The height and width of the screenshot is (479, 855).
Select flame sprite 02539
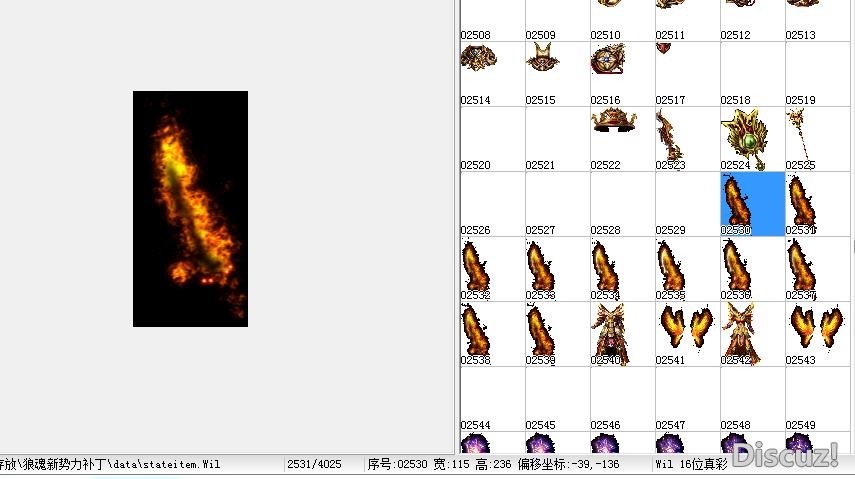pos(558,334)
